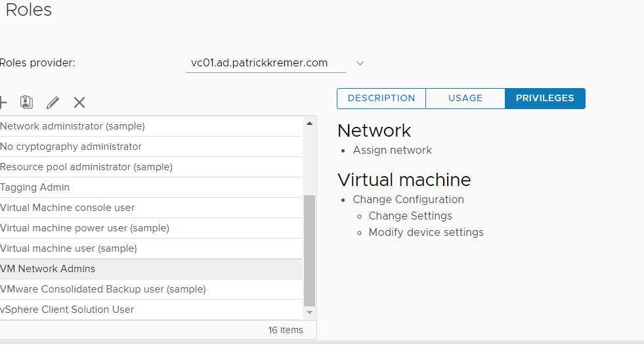Viewport: 644px width, 349px height.
Task: Click the delete role X icon
Action: (x=79, y=103)
